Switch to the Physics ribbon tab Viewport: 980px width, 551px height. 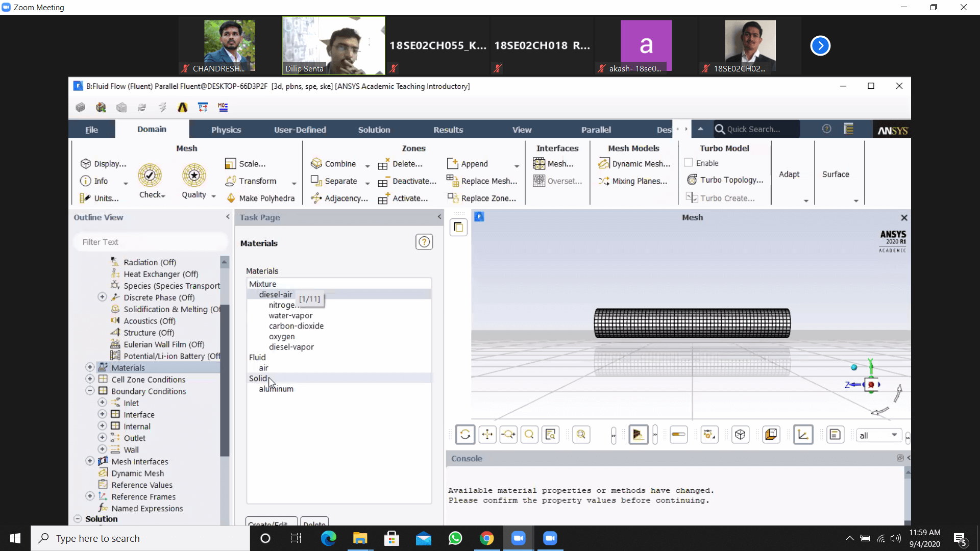pos(226,130)
